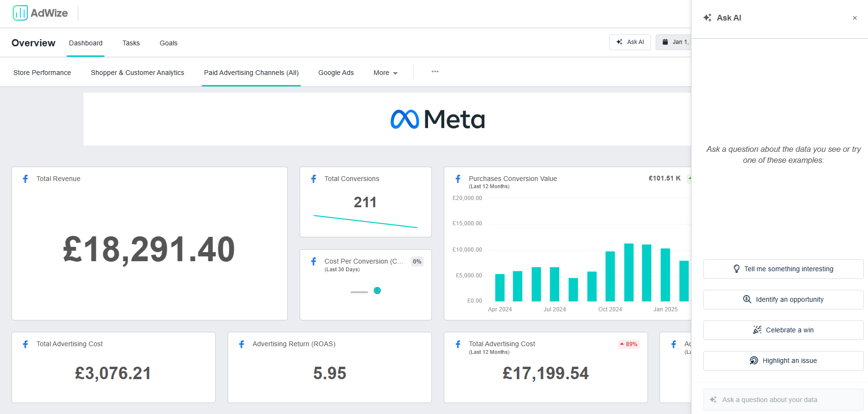Choose 'Tell me something interesting' suggestion
868x414 pixels.
[783, 269]
